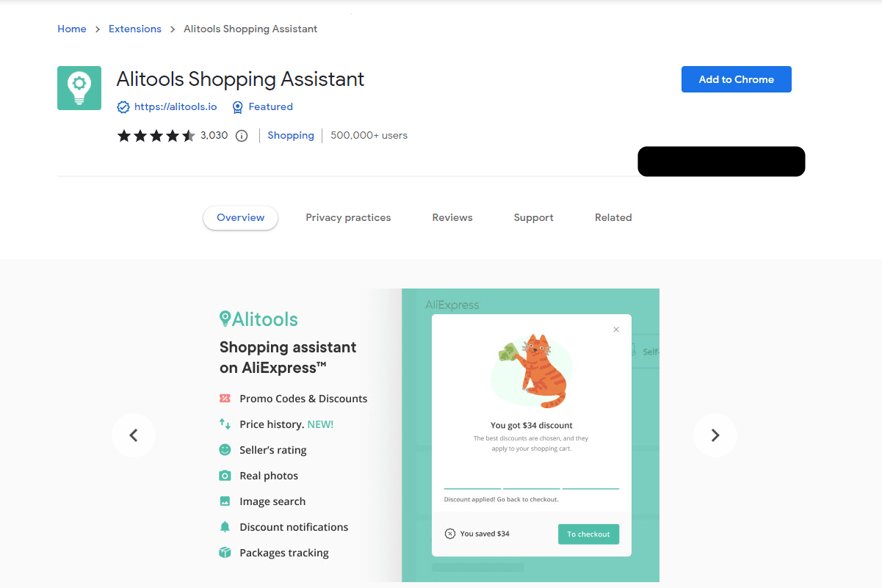The width and height of the screenshot is (882, 588).
Task: Switch to the Privacy practices tab
Action: pos(348,218)
